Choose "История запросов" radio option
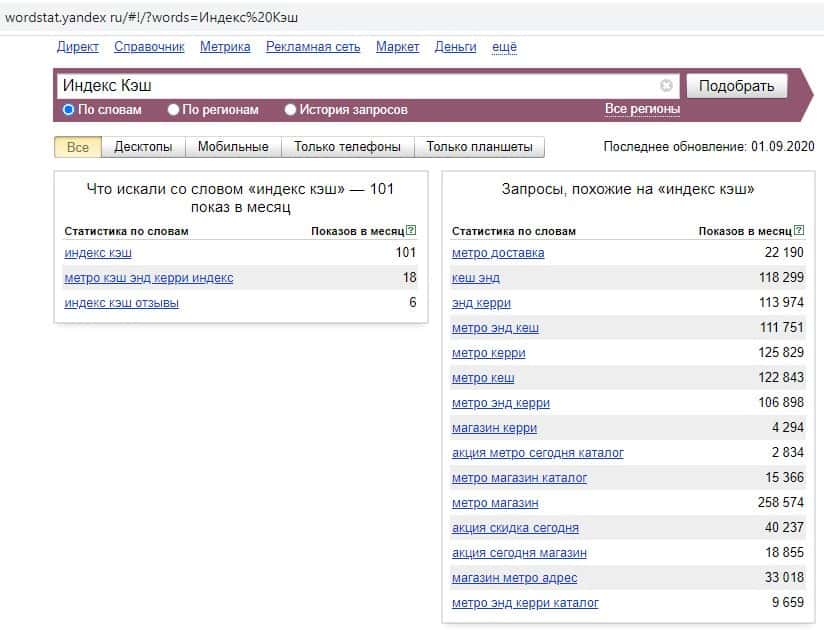824x630 pixels. tap(291, 110)
